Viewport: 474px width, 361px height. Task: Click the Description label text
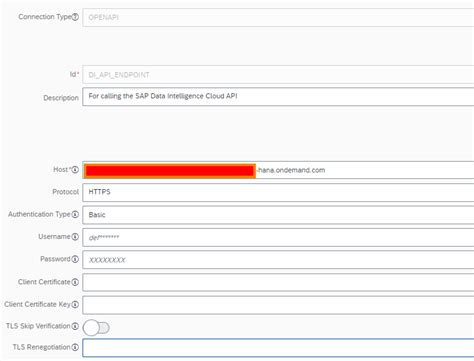click(x=61, y=98)
